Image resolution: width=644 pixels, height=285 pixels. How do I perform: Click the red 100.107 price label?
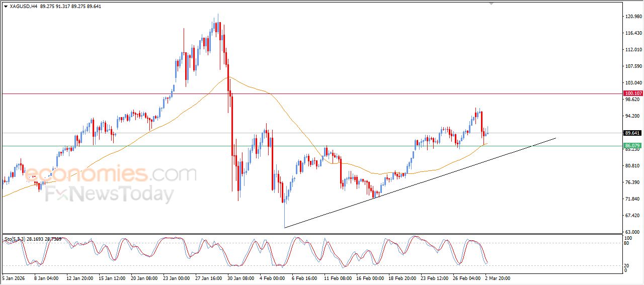pos(632,93)
